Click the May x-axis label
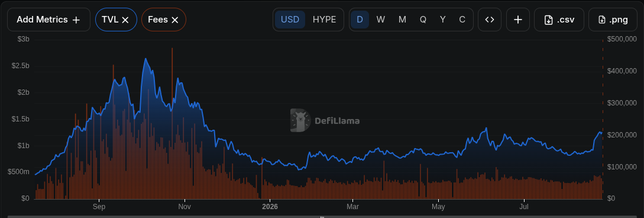The height and width of the screenshot is (218, 644). point(439,207)
